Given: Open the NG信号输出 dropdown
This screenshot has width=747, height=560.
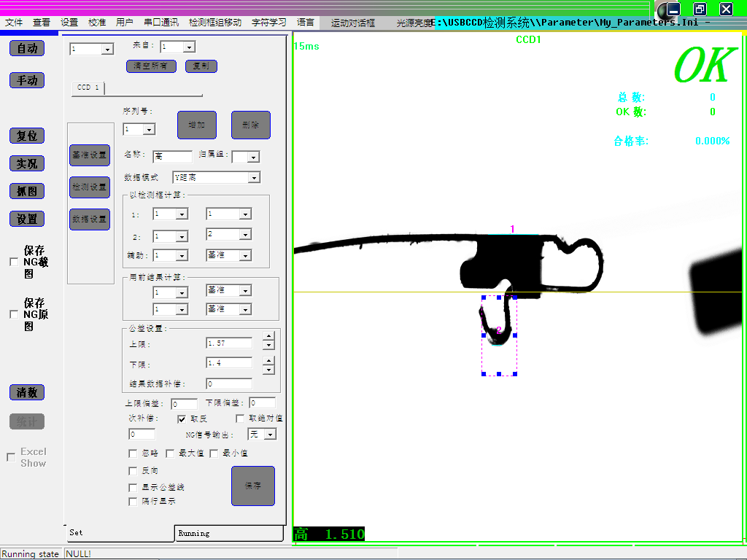Looking at the screenshot, I should pos(270,435).
